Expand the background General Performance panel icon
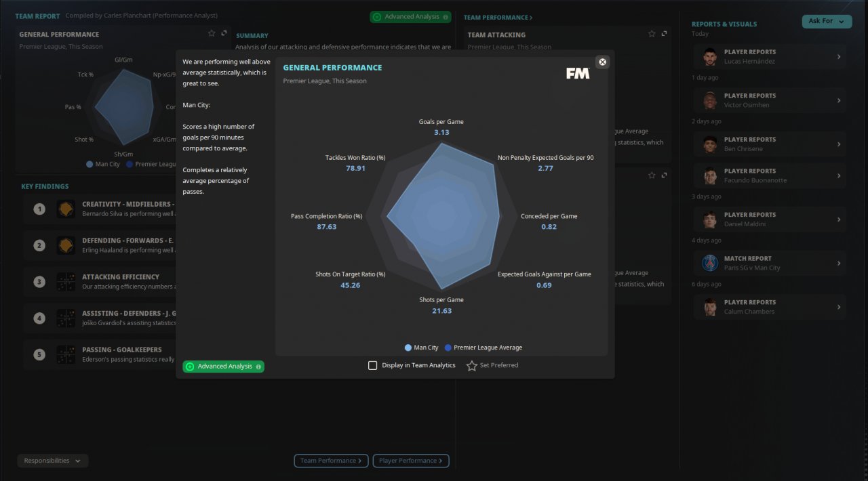 (x=224, y=33)
